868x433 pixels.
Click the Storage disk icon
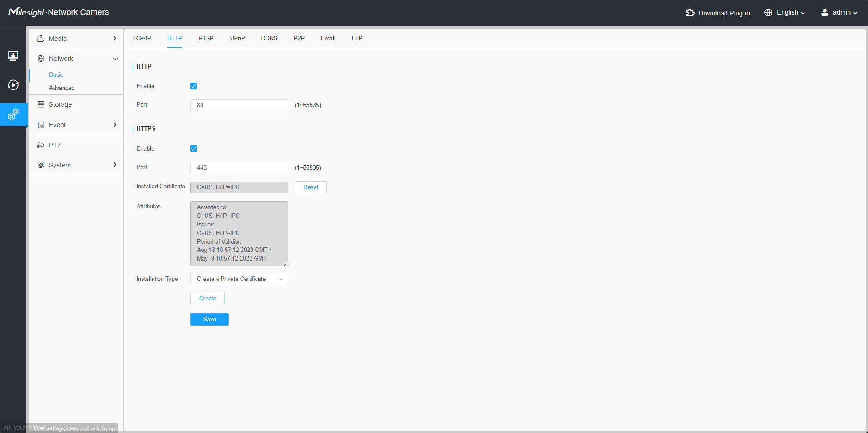41,104
